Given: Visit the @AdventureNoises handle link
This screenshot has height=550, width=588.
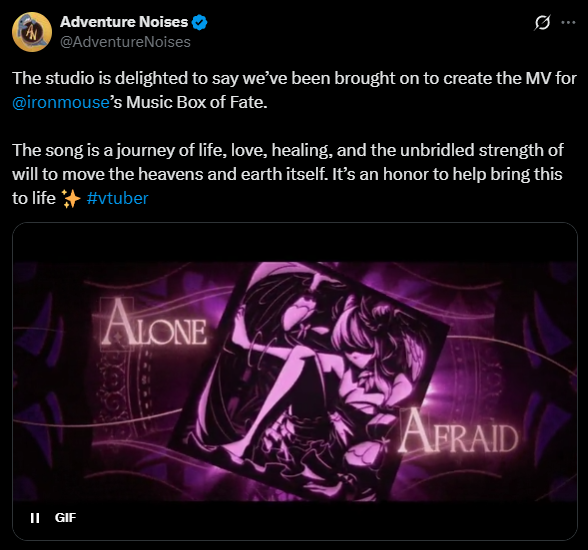Looking at the screenshot, I should 125,42.
